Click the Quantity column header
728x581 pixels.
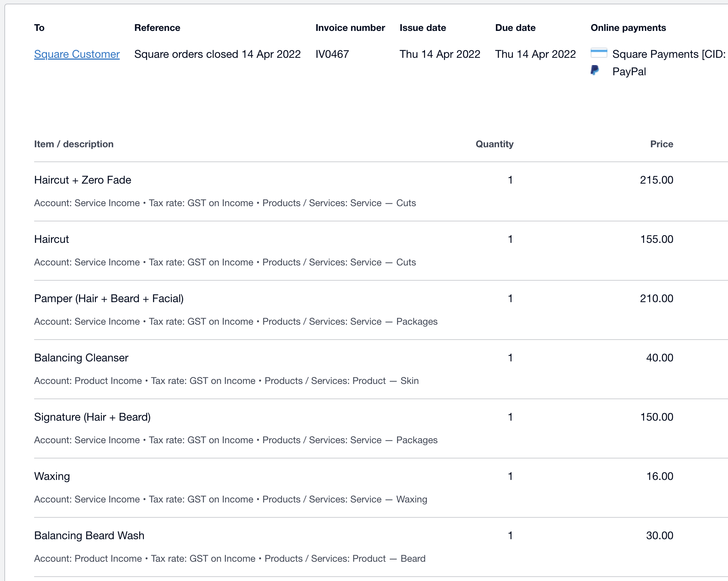(x=494, y=144)
